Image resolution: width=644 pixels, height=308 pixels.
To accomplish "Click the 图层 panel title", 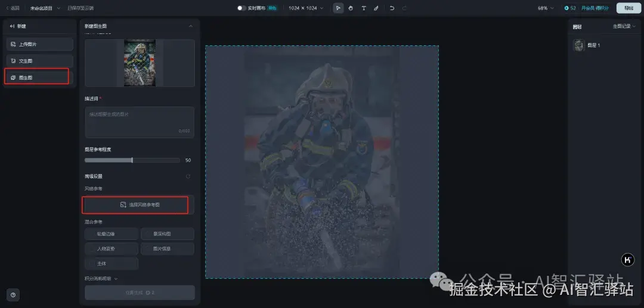I will pos(577,27).
